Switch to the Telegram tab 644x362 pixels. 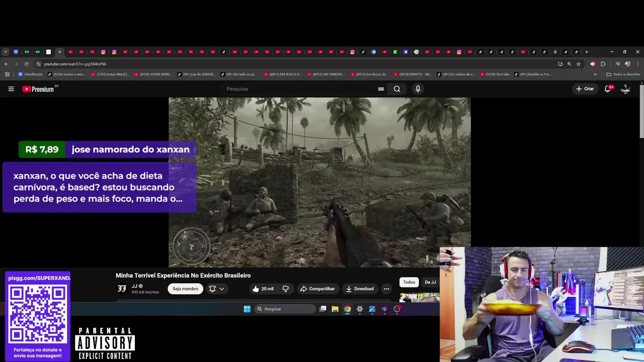pos(374,52)
